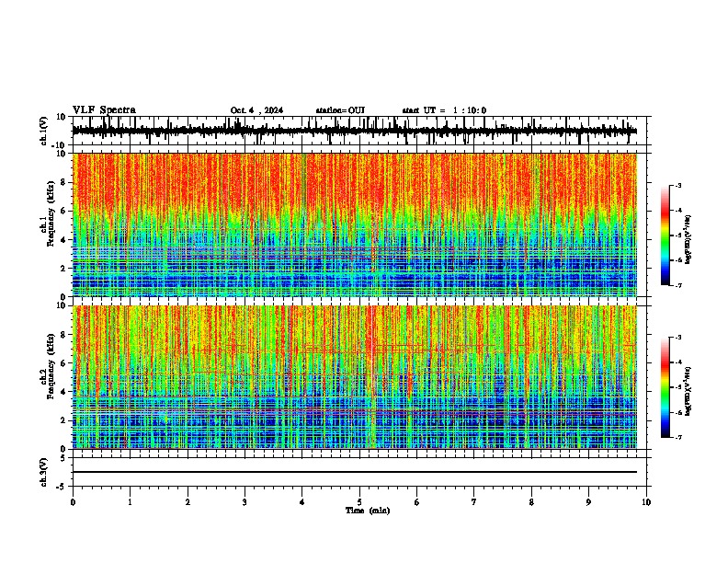Viewport: 728px width, 563px height.
Task: Click time axis tick label "2"
Action: [x=188, y=502]
